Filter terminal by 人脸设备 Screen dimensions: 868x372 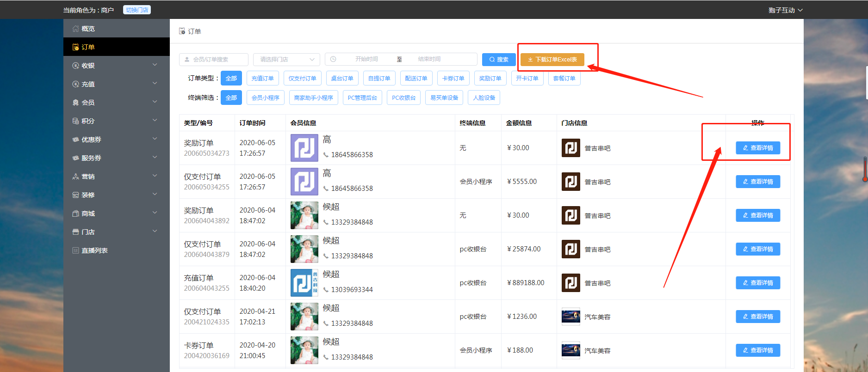484,98
